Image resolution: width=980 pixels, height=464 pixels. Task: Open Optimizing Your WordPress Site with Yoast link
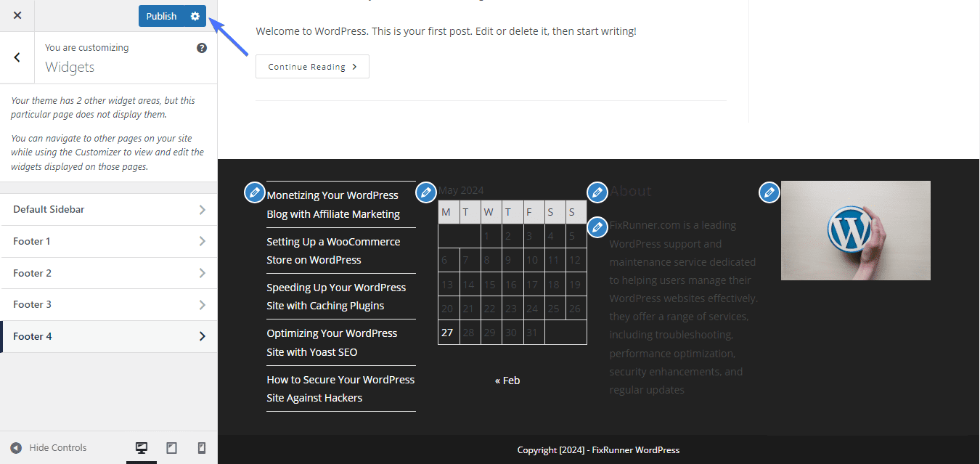point(332,343)
